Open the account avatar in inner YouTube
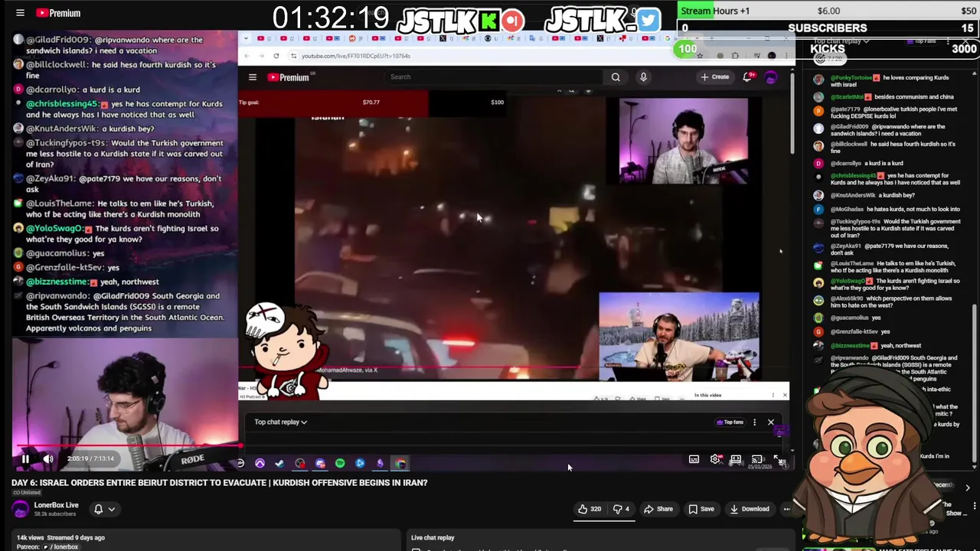 click(770, 77)
